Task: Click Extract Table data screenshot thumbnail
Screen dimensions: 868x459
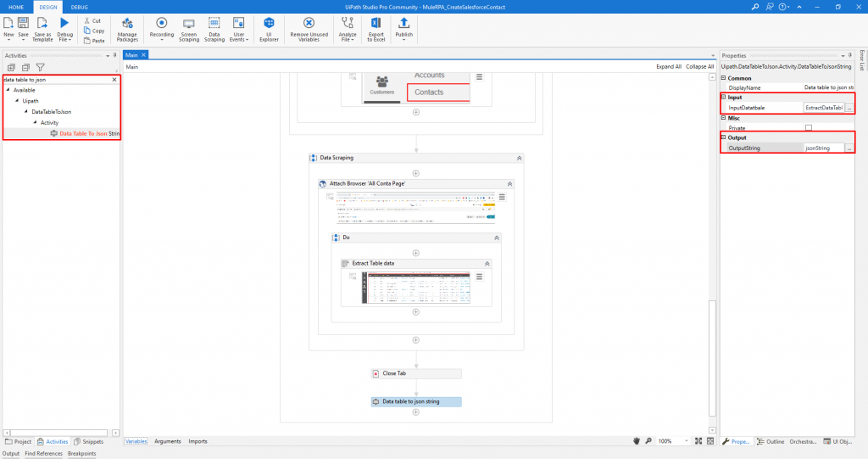Action: point(415,288)
